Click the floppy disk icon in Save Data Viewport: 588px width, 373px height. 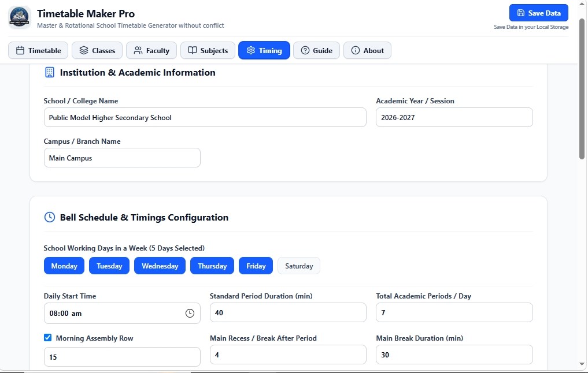(520, 13)
